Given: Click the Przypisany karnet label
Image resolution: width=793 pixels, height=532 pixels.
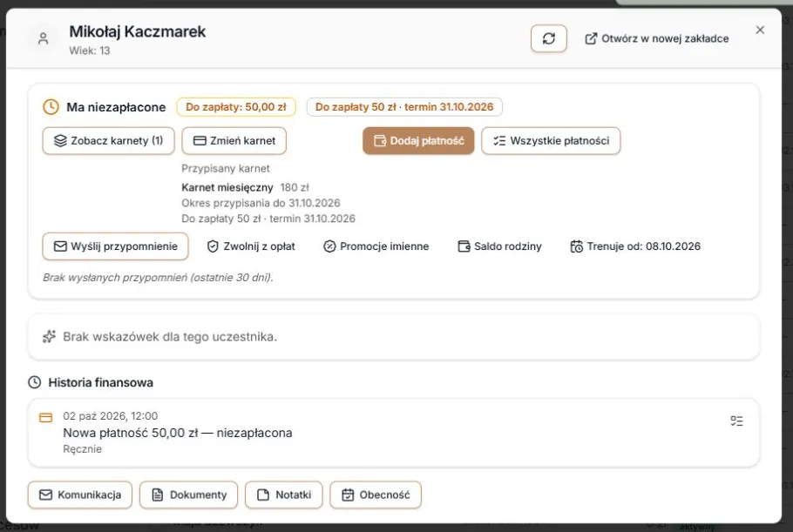Looking at the screenshot, I should pyautogui.click(x=226, y=168).
